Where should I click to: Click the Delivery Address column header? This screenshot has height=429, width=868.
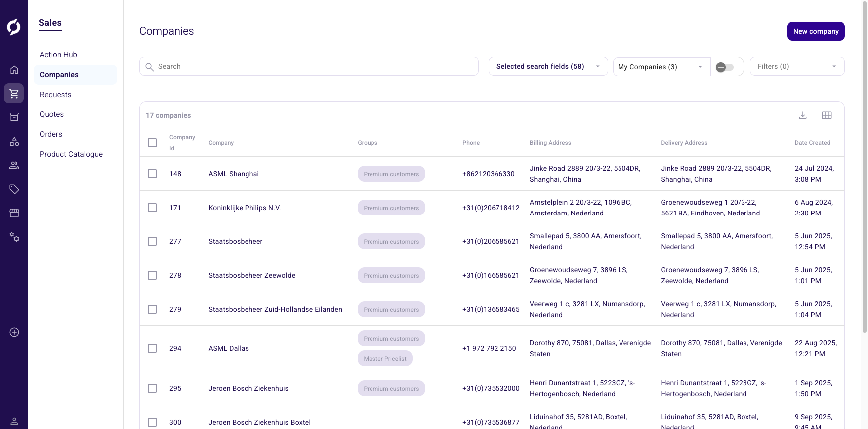tap(684, 143)
